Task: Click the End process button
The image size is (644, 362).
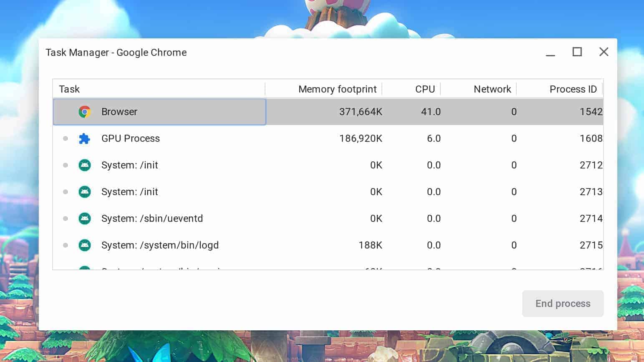Action: 563,304
